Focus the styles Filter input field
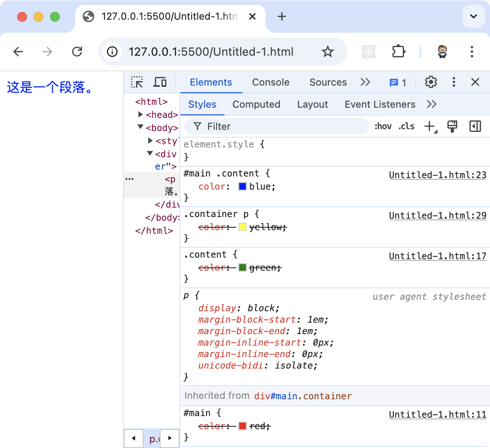 click(x=283, y=127)
